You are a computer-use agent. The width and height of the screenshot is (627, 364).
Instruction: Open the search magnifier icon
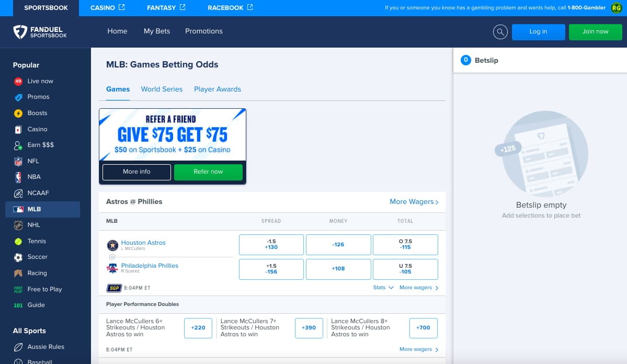pos(500,31)
